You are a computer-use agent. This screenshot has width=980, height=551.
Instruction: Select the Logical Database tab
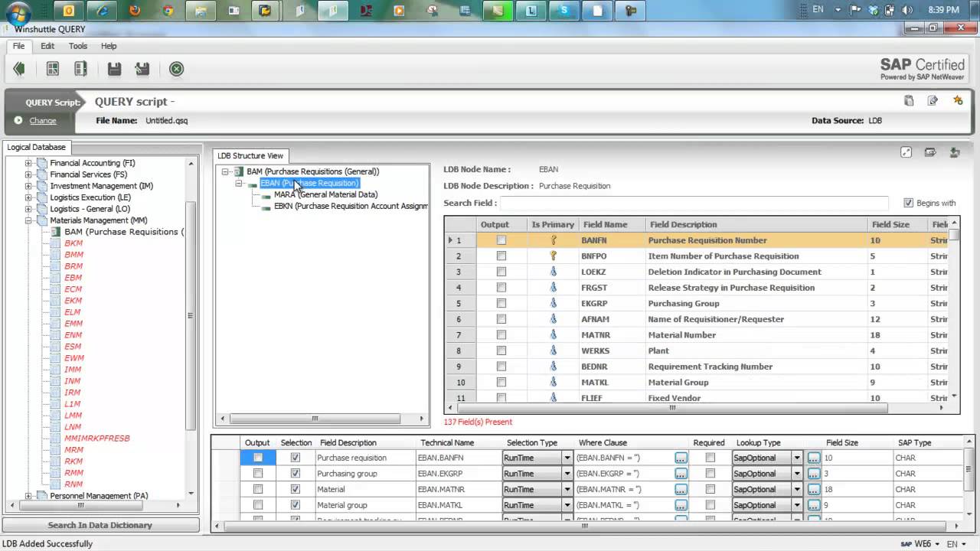pyautogui.click(x=36, y=147)
